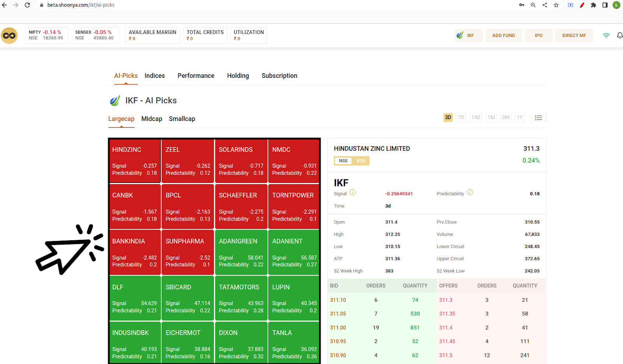Select the 1M timeframe
Screen dimensions: 623x364
pyautogui.click(x=491, y=118)
